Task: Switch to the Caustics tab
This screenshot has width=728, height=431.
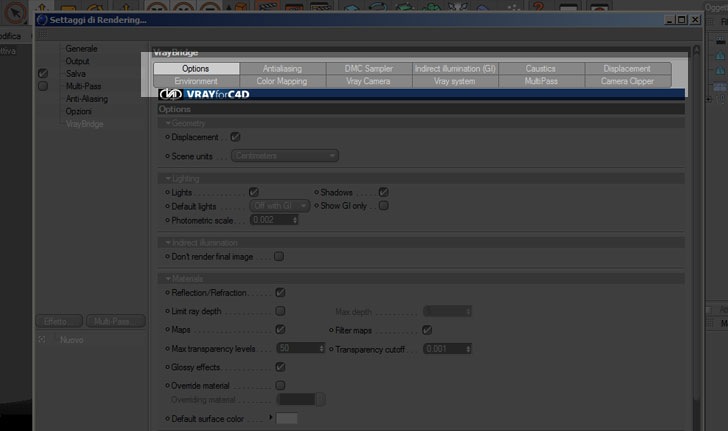Action: click(x=541, y=69)
